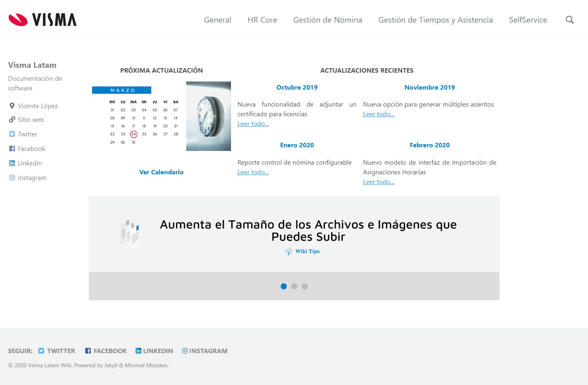Click the 'Documentación de software' description
Screen dimensions: 588x385
click(x=35, y=83)
